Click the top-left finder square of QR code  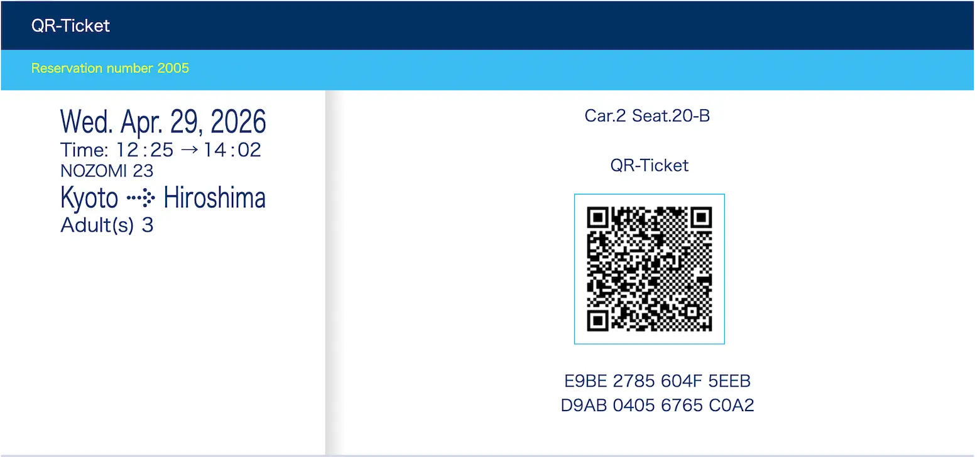[597, 217]
